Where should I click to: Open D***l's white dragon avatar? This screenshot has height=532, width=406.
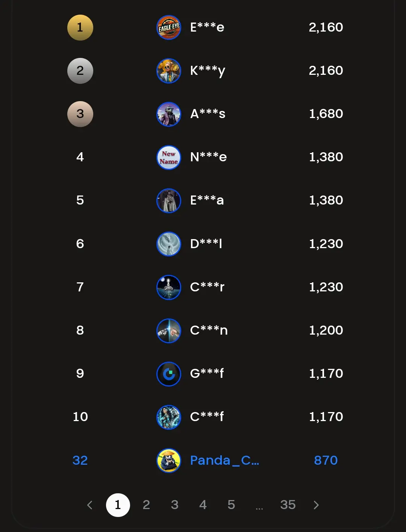click(169, 244)
